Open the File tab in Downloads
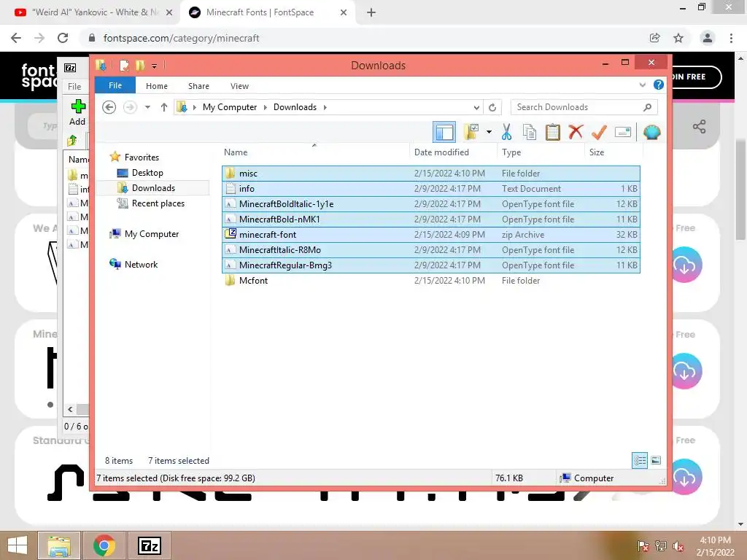Viewport: 747px width, 560px height. pyautogui.click(x=115, y=86)
